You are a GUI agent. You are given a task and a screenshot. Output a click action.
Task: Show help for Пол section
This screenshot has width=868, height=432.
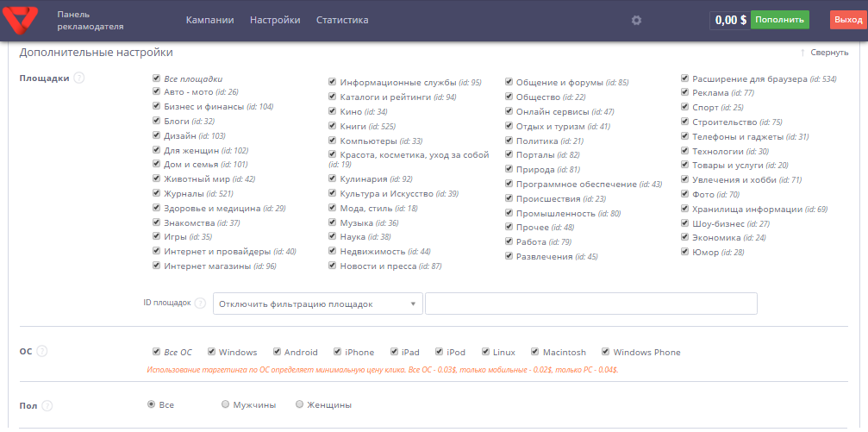pos(47,406)
